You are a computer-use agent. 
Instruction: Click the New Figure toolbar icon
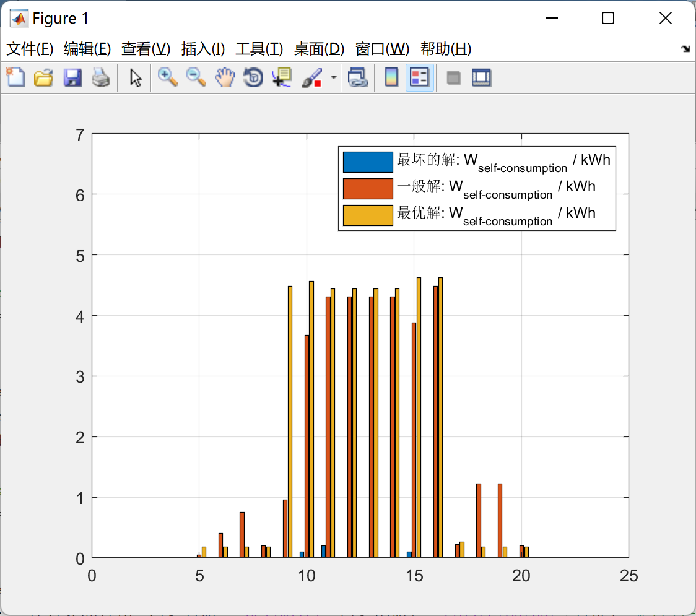coord(15,78)
